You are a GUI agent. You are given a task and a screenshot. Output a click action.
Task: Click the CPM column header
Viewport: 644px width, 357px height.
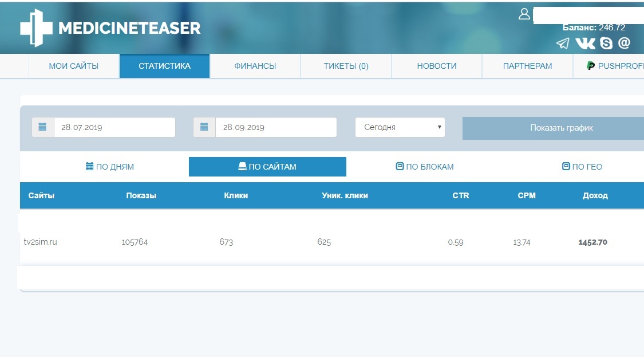527,195
